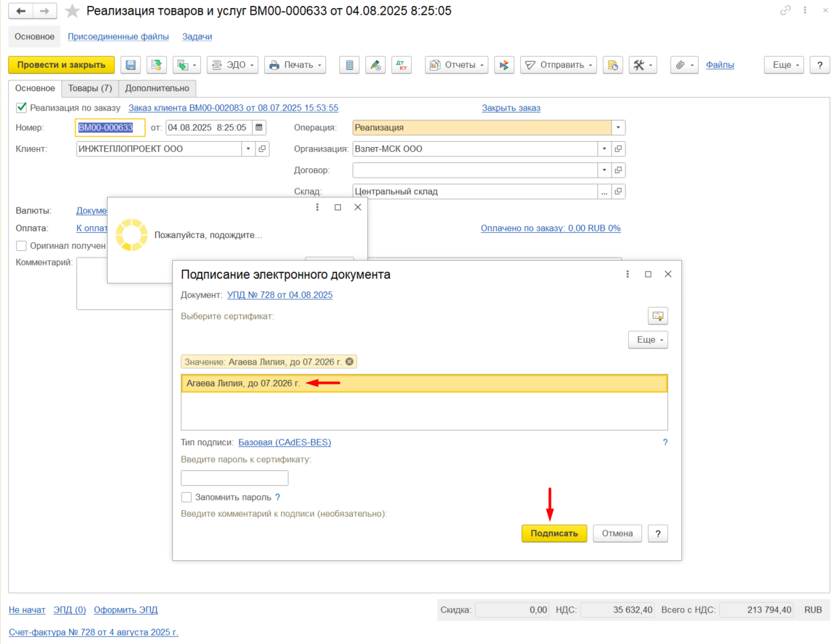
Task: Click the blue help mark beside Запомнить пароль
Action: [277, 497]
